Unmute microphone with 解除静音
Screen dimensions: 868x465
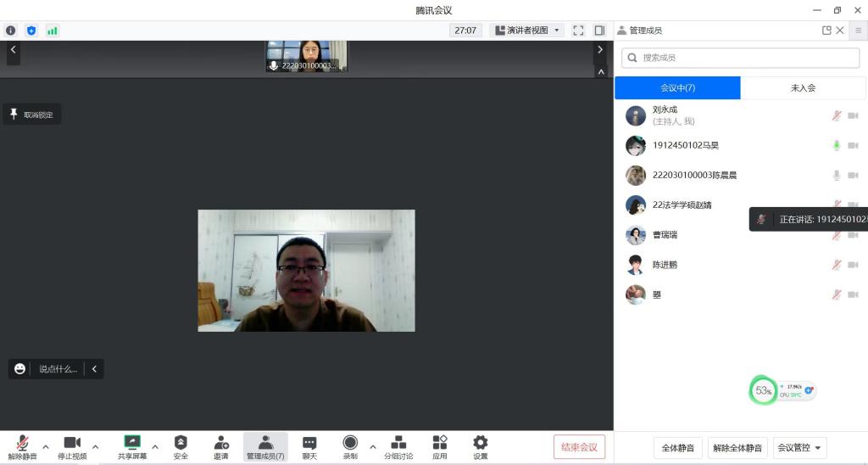click(22, 443)
